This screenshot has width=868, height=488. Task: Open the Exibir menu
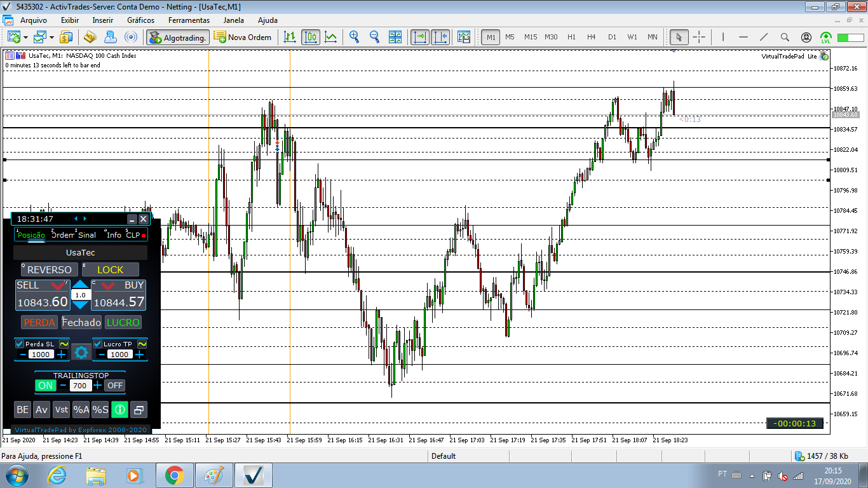point(70,20)
